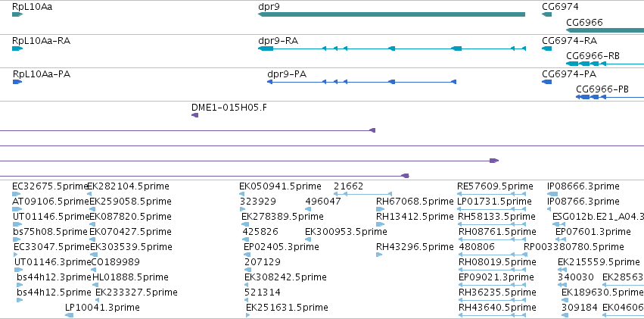Click EK087820.5prime label
This screenshot has width=644, height=319.
130,217
